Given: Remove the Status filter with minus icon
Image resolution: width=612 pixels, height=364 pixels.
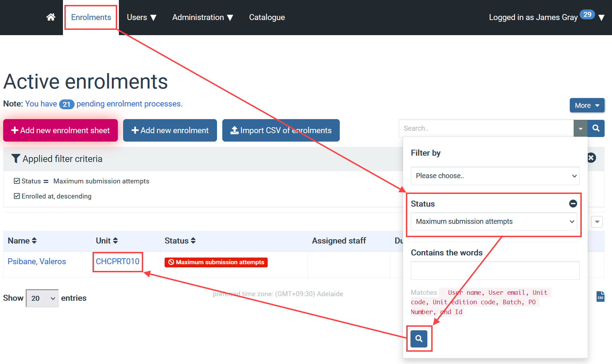Looking at the screenshot, I should (x=573, y=203).
